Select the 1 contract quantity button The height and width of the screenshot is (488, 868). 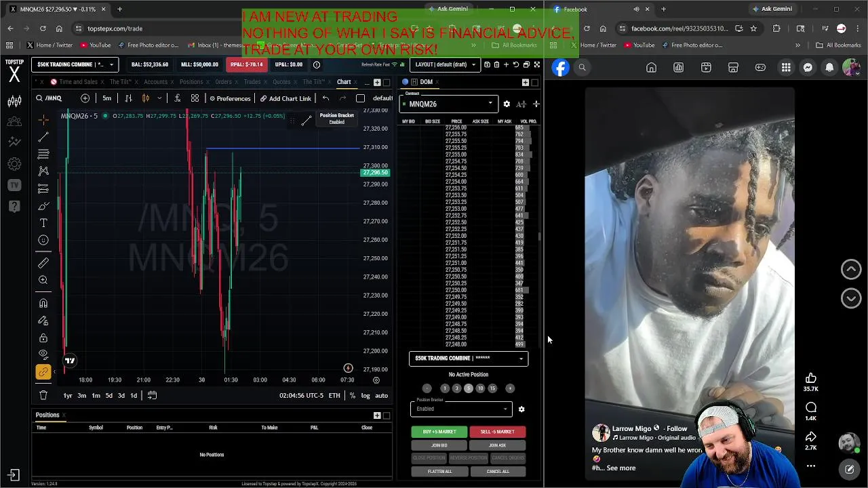click(x=444, y=388)
